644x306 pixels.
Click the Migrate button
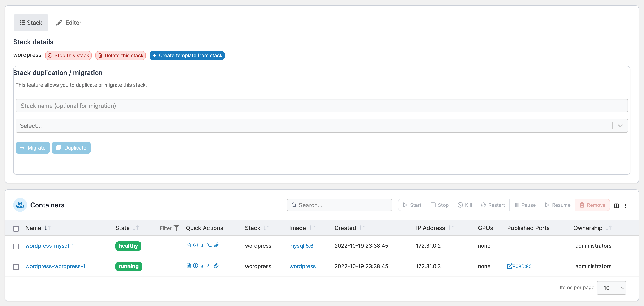coord(33,147)
